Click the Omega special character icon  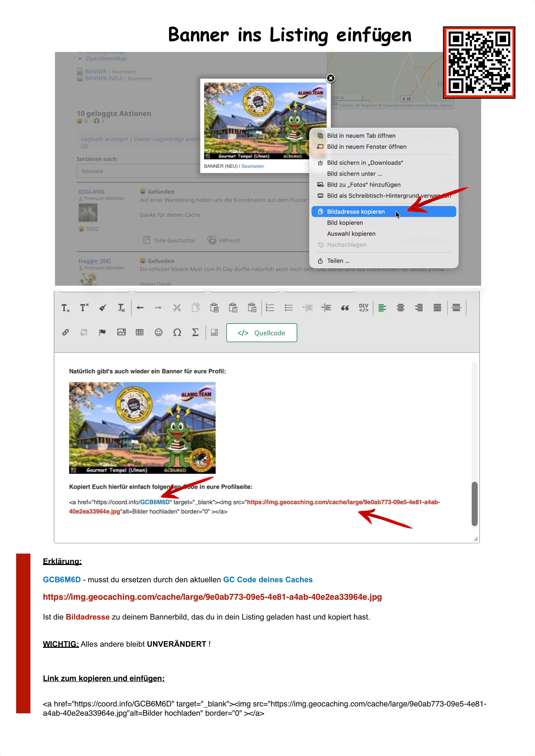tap(177, 332)
